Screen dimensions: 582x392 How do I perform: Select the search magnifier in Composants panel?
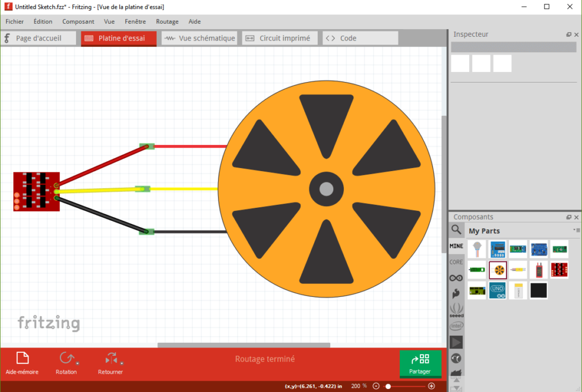tap(456, 230)
